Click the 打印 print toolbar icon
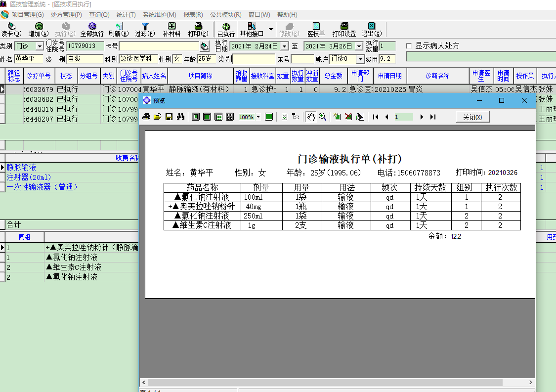Image resolution: width=556 pixels, height=392 pixels. (x=198, y=26)
